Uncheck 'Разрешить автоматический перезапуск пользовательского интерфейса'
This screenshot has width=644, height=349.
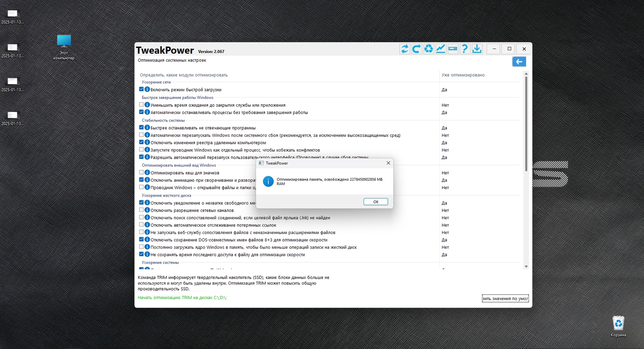[x=141, y=157]
